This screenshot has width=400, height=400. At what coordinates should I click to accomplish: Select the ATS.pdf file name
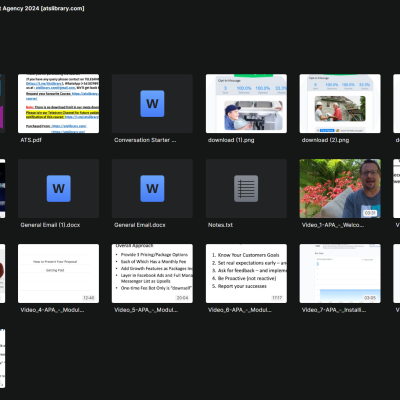tap(31, 140)
